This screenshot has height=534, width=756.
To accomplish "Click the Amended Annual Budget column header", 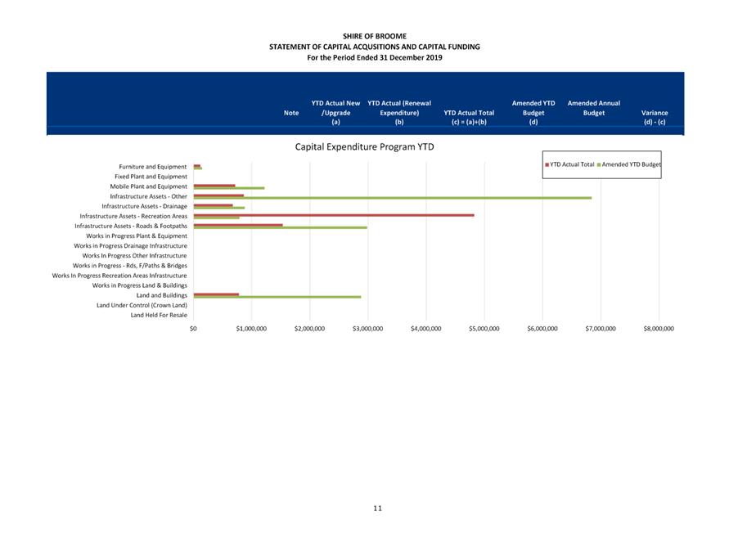I will pyautogui.click(x=593, y=108).
